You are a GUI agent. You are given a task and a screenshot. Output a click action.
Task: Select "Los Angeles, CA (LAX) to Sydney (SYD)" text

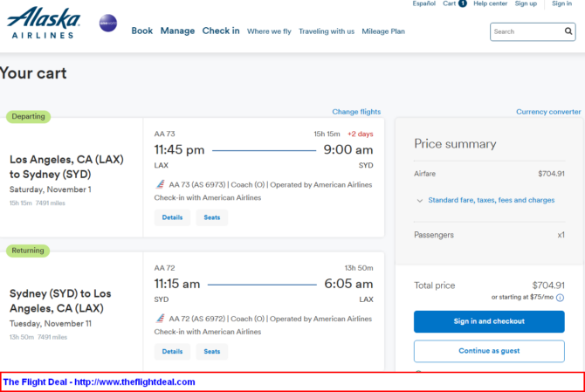pos(66,167)
